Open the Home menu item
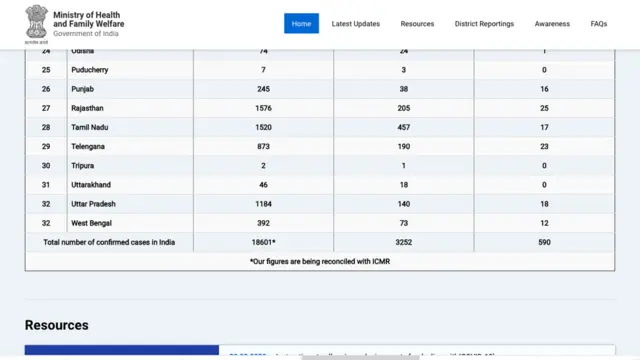The height and width of the screenshot is (360, 640). pos(301,24)
